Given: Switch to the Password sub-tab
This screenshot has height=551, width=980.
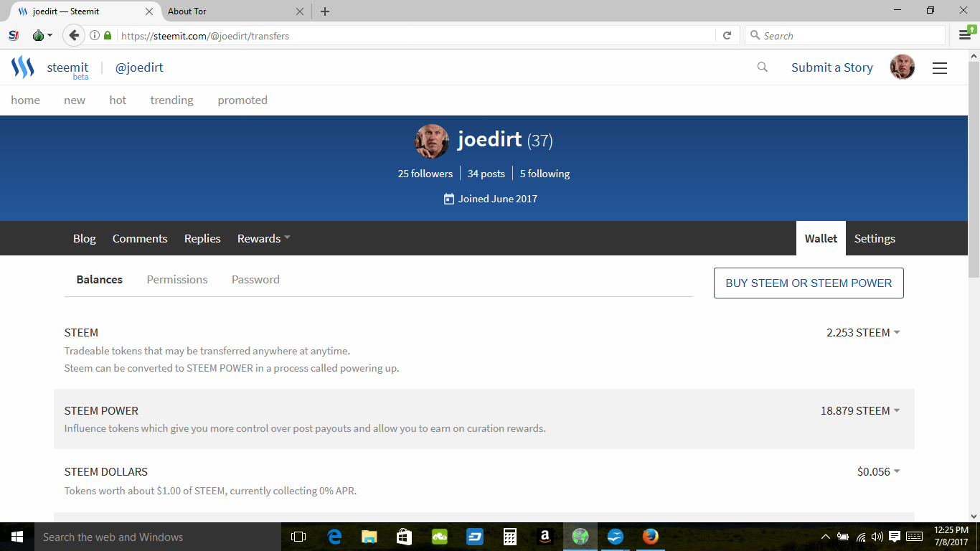Looking at the screenshot, I should tap(255, 280).
